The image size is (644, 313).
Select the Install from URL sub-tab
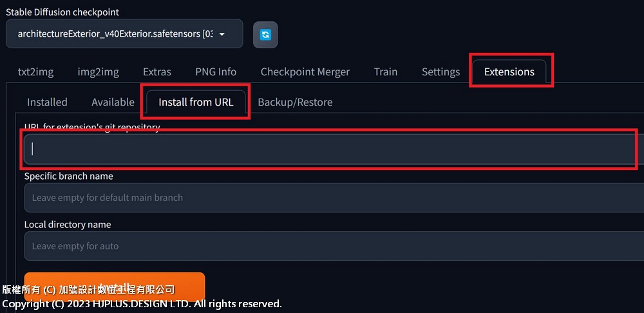click(196, 102)
